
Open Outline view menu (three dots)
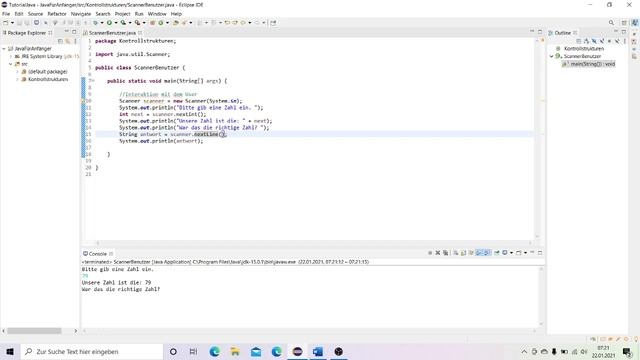coord(624,41)
